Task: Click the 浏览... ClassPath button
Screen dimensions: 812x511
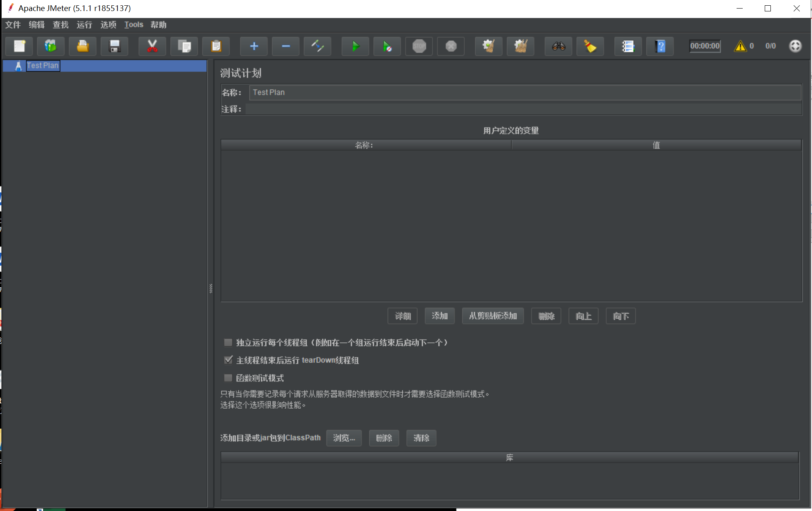Action: (344, 438)
